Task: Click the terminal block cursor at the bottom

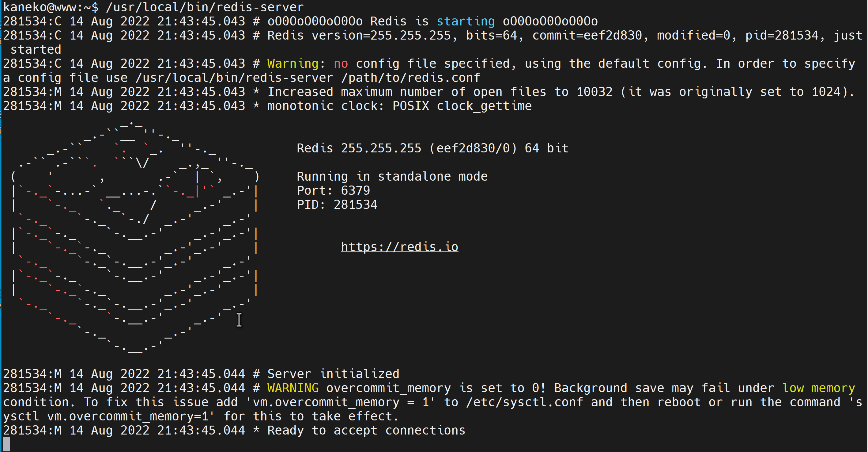Action: [x=6, y=444]
